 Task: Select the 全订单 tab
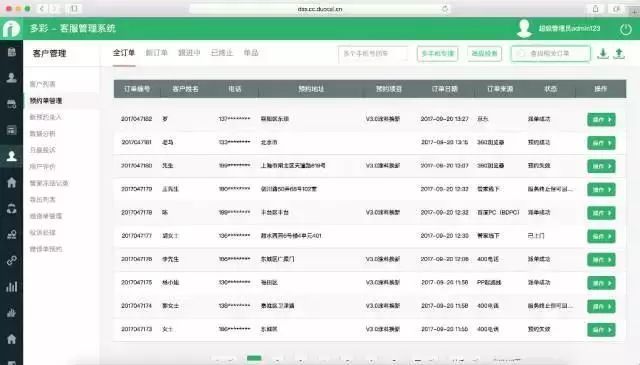tap(124, 53)
